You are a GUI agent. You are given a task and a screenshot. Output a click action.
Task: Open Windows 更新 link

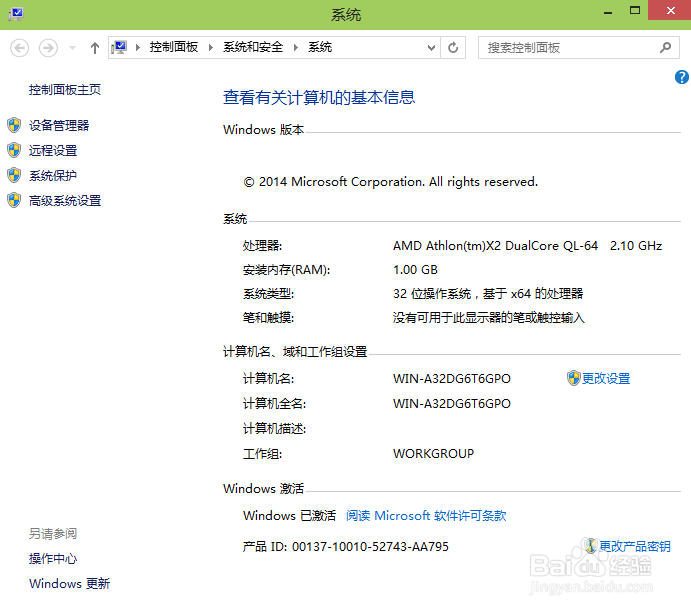pos(70,584)
